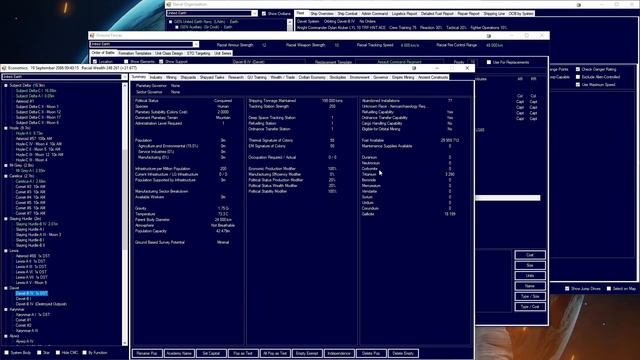The image size is (640, 360).
Task: Switch to the Environment tab
Action: coord(360,77)
